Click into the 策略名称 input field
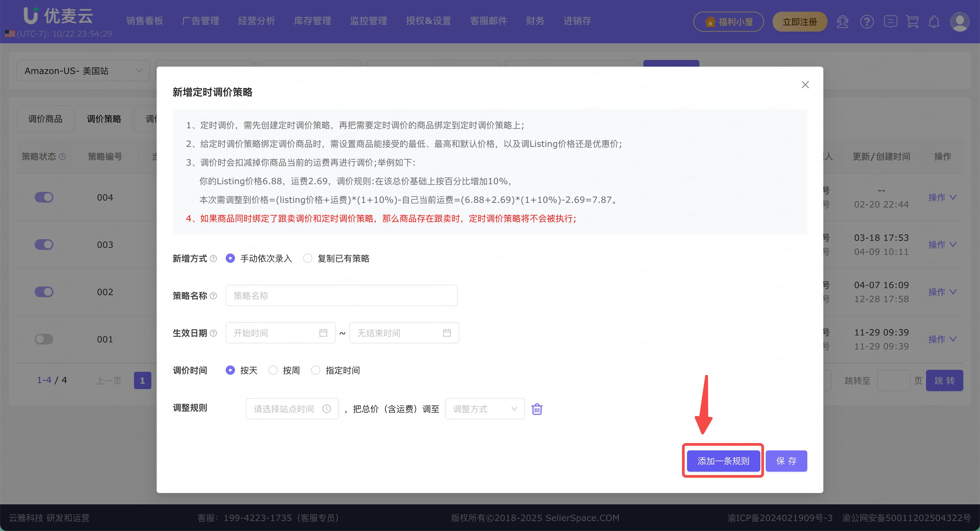The image size is (980, 531). click(x=341, y=296)
